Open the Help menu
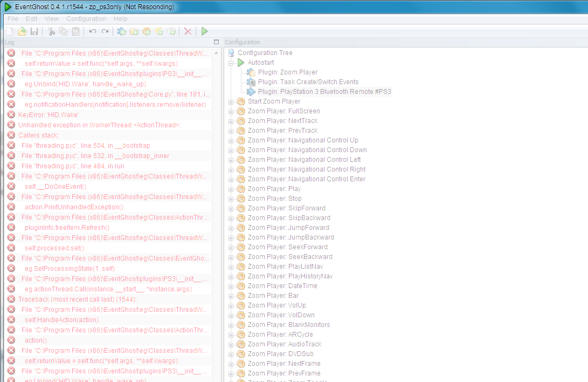The height and width of the screenshot is (382, 588). pos(120,19)
